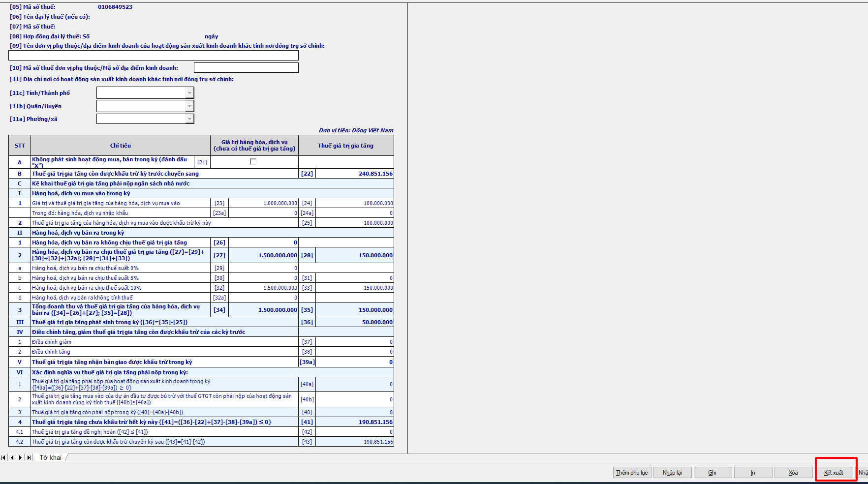This screenshot has height=484, width=868.
Task: Focus field [09] dependent unit name
Action: [x=154, y=56]
